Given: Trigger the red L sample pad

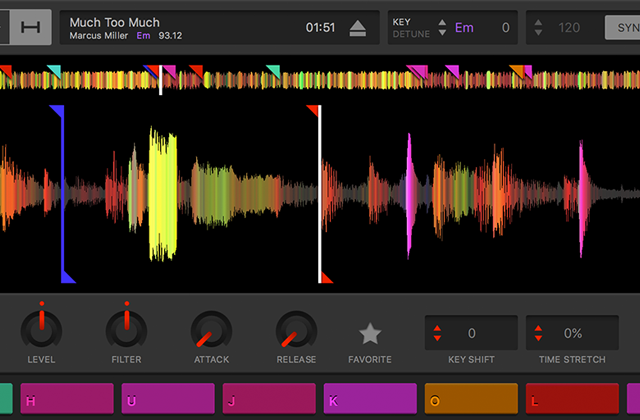Looking at the screenshot, I should pyautogui.click(x=572, y=398).
